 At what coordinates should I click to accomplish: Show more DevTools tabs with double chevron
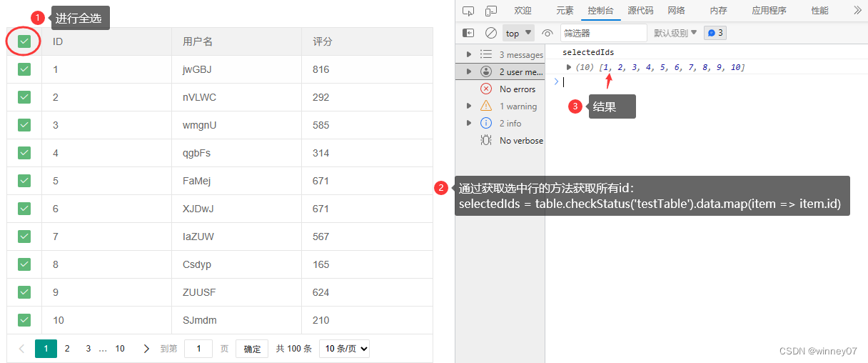pos(858,11)
